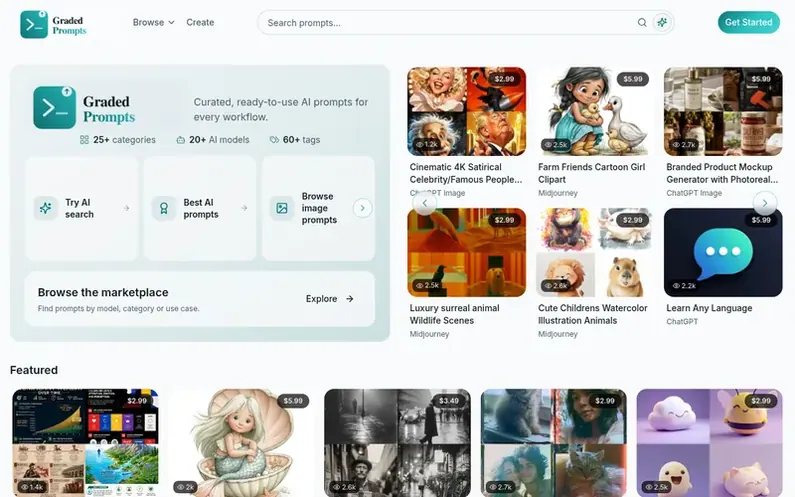Click the 60+ tags tag icon
This screenshot has height=497, width=795.
click(x=274, y=139)
